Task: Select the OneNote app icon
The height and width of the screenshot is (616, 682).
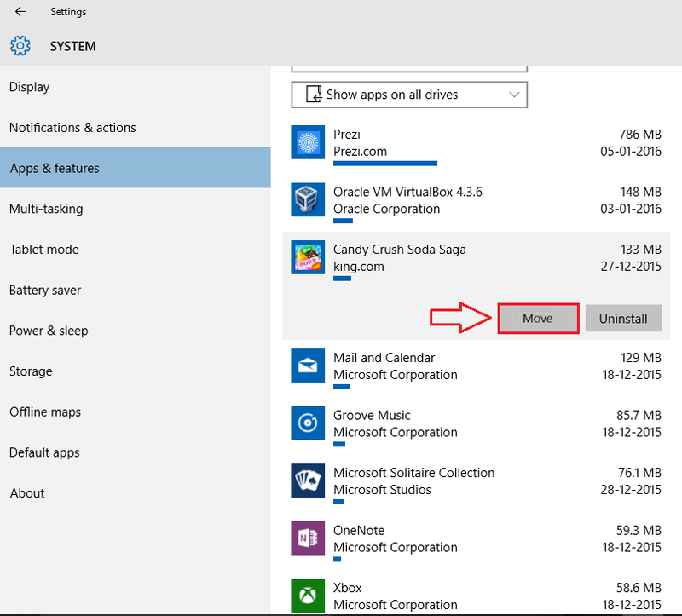Action: (308, 538)
